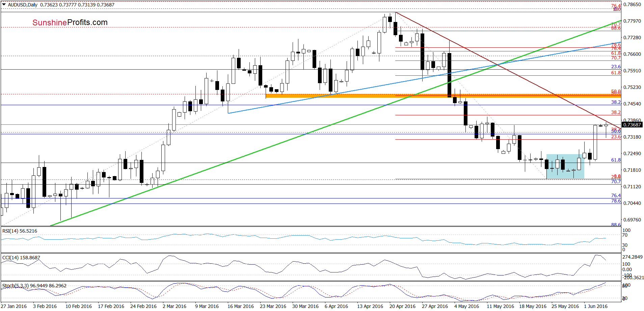Click the 16 Mar 2016 date label

click(x=241, y=306)
